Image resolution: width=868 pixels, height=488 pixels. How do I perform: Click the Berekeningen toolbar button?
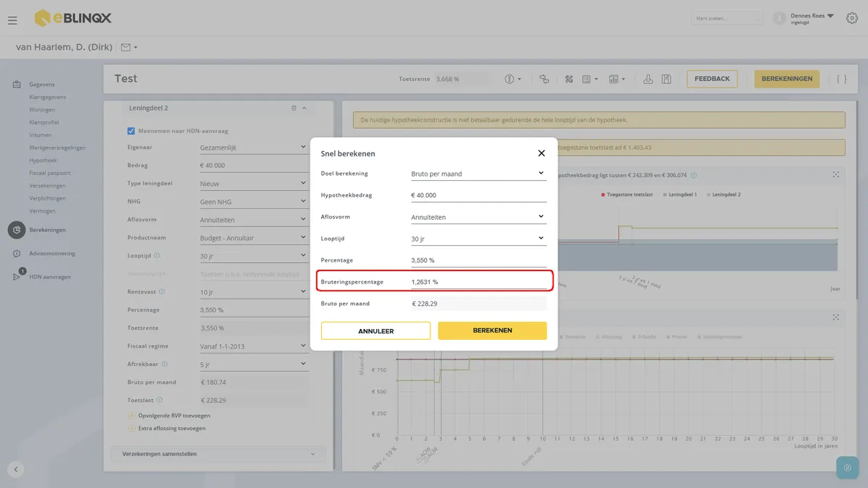point(787,79)
